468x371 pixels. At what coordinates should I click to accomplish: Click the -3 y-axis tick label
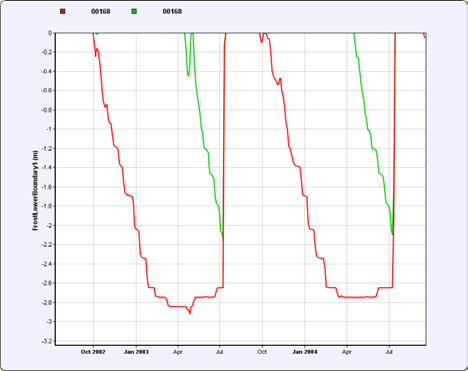click(x=49, y=322)
